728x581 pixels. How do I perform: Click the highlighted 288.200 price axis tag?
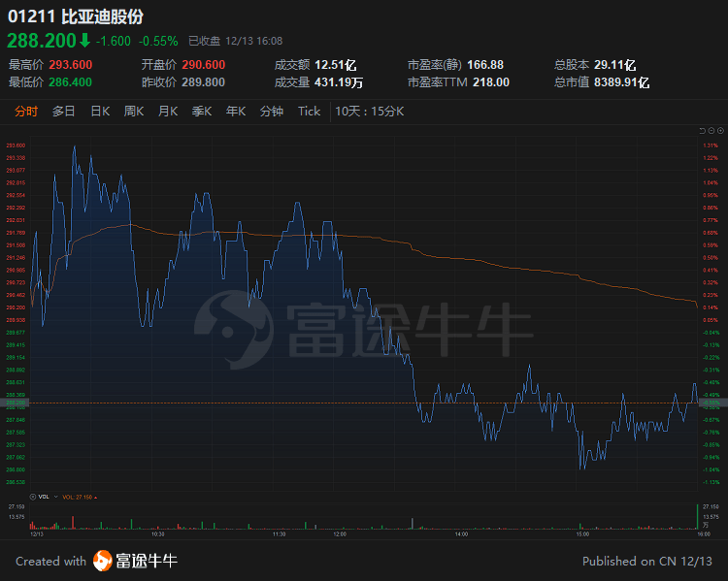click(x=16, y=403)
